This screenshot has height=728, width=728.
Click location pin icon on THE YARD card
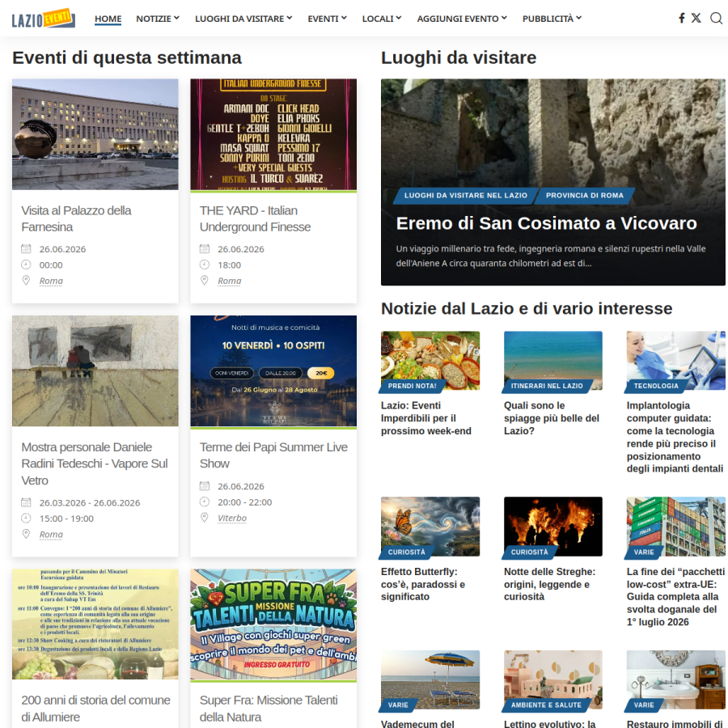205,281
